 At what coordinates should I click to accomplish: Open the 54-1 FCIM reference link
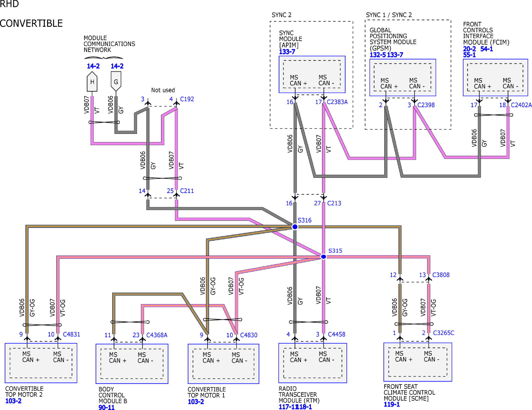point(486,49)
